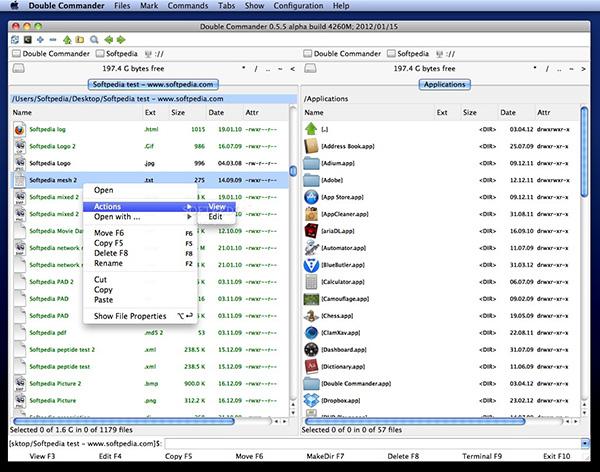600x472 pixels.
Task: Open the right panel drive list icon
Action: [310, 69]
